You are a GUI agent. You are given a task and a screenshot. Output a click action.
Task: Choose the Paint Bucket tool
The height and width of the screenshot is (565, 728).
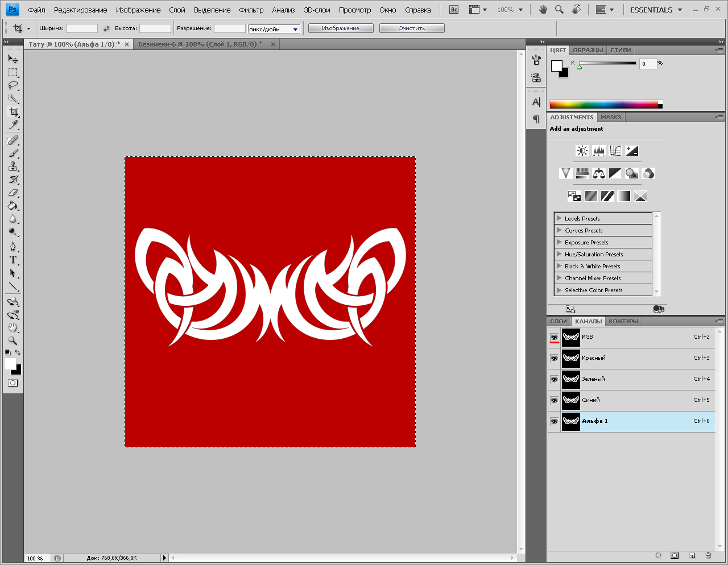13,206
